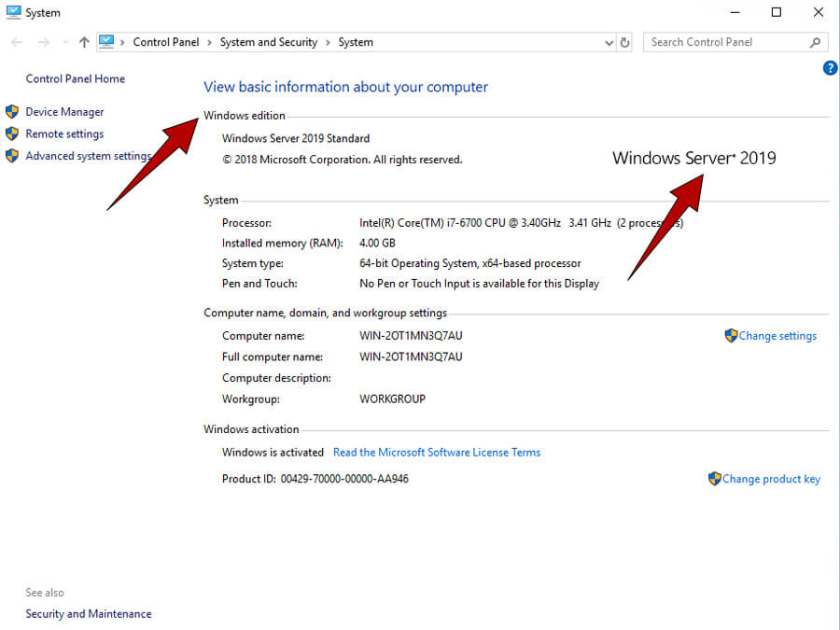Maximize the System window
Viewport: 840px width, 630px height.
[777, 12]
